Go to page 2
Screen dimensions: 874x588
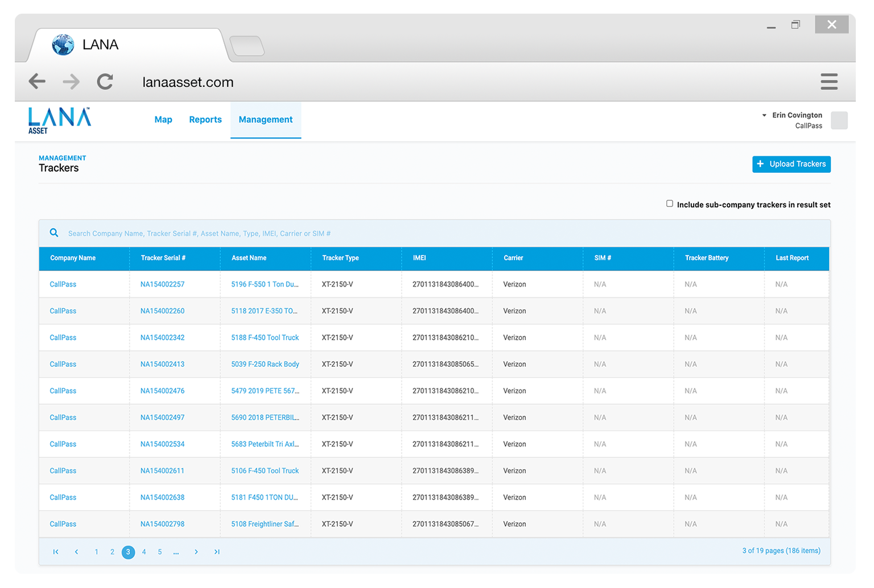113,552
